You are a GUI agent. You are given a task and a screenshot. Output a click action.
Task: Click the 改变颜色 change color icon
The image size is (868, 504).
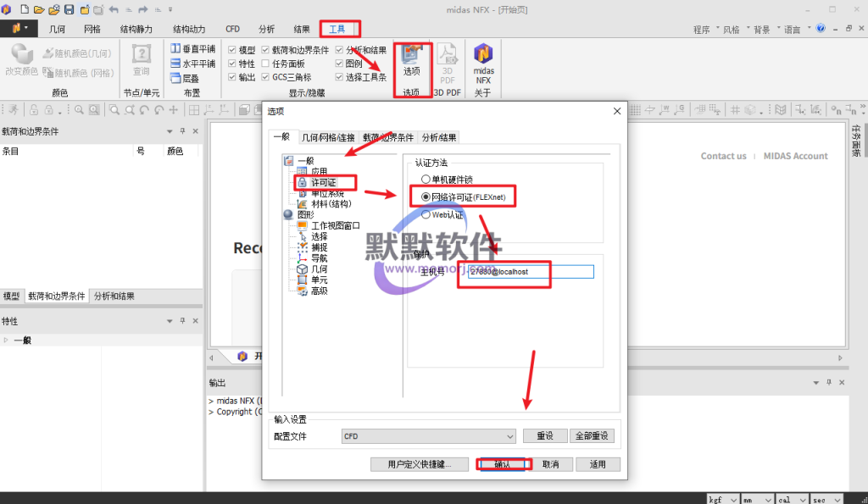click(x=21, y=60)
